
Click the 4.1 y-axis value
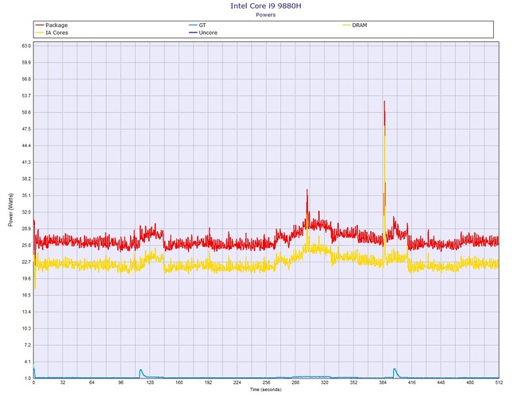point(27,362)
